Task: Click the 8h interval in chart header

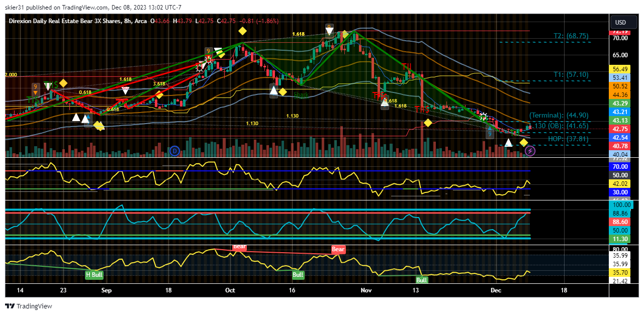Action: coord(128,21)
